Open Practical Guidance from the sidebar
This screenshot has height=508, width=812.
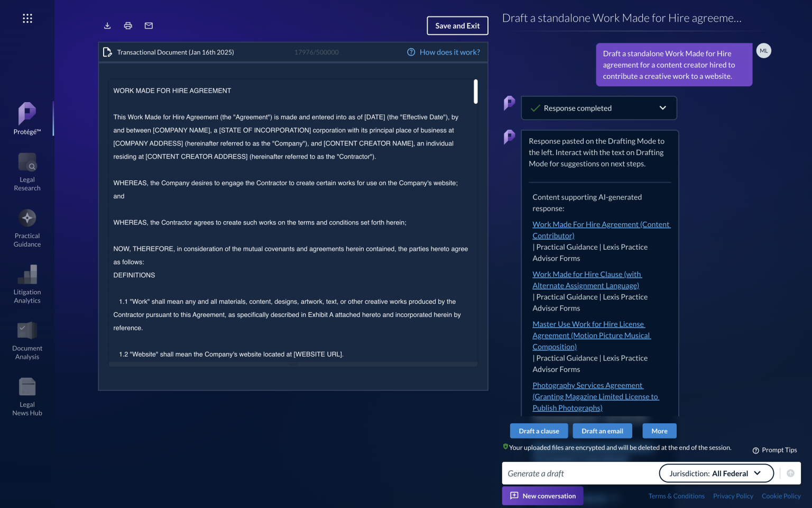click(27, 228)
